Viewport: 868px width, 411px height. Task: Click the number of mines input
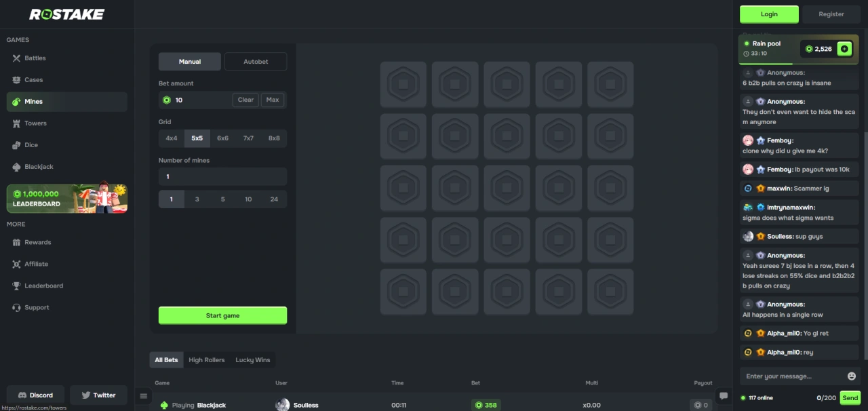coord(222,177)
